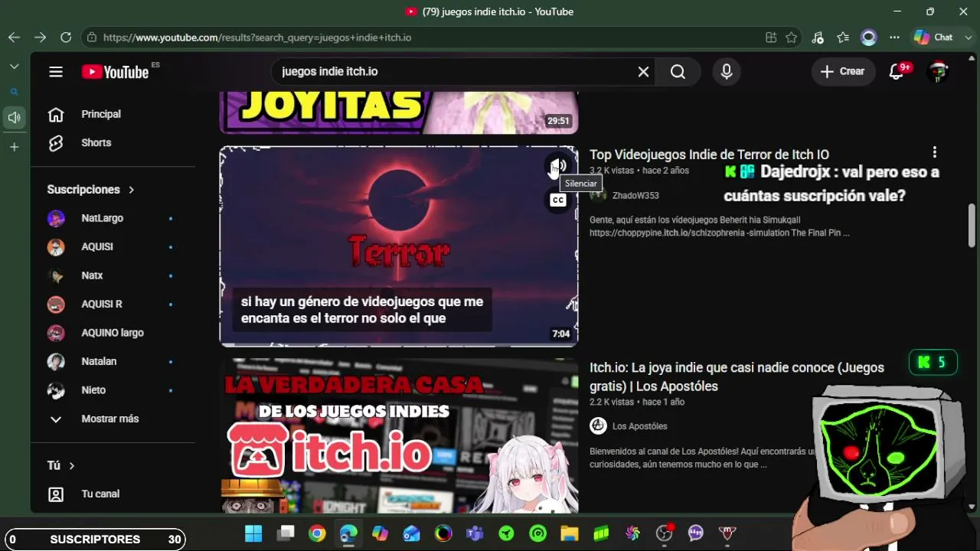
Task: Click the vertical tabs search icon
Action: [x=14, y=92]
